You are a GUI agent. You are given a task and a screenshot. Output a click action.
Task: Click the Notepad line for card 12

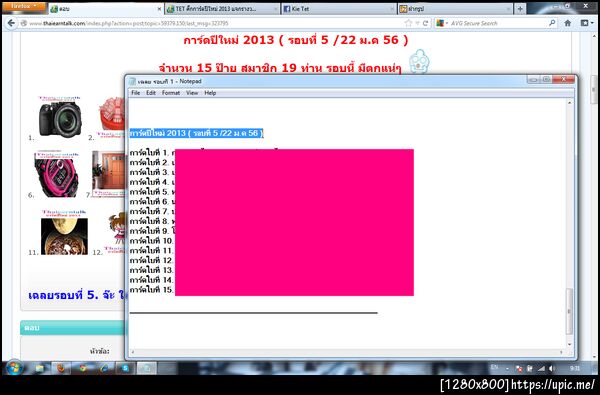152,260
